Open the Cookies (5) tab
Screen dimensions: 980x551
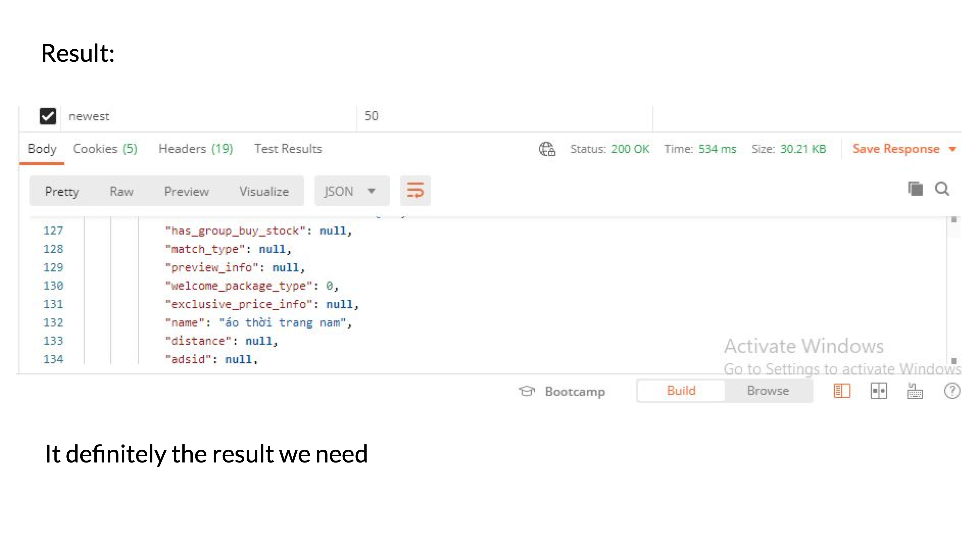coord(105,149)
